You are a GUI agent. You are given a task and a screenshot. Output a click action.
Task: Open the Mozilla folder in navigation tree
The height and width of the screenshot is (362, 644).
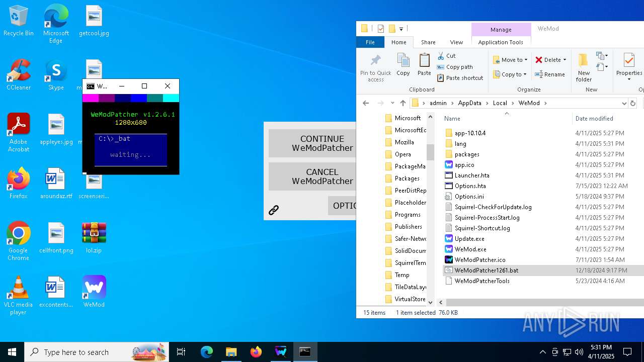(404, 142)
